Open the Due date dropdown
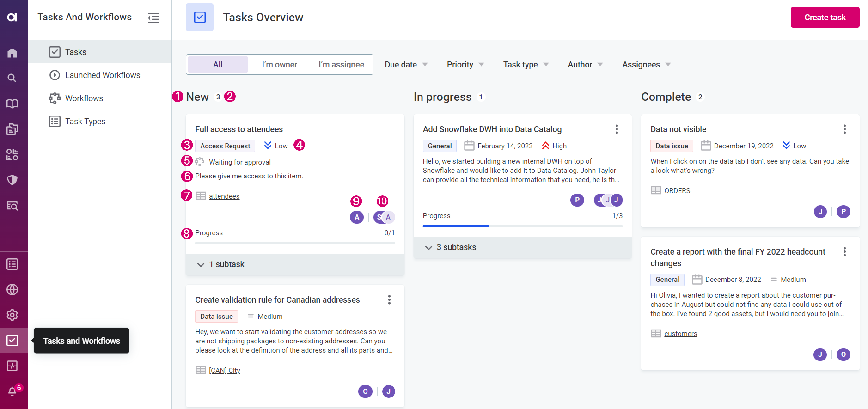Screen dimensions: 868x409 point(406,64)
